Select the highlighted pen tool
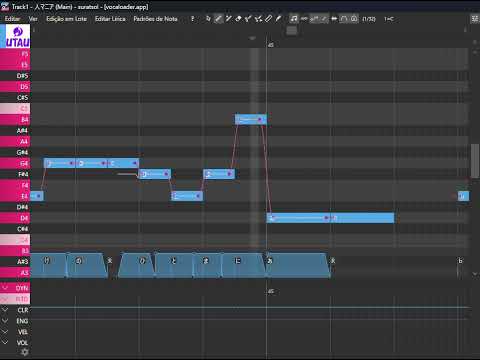Viewport: 480px width, 360px height. pyautogui.click(x=218, y=19)
